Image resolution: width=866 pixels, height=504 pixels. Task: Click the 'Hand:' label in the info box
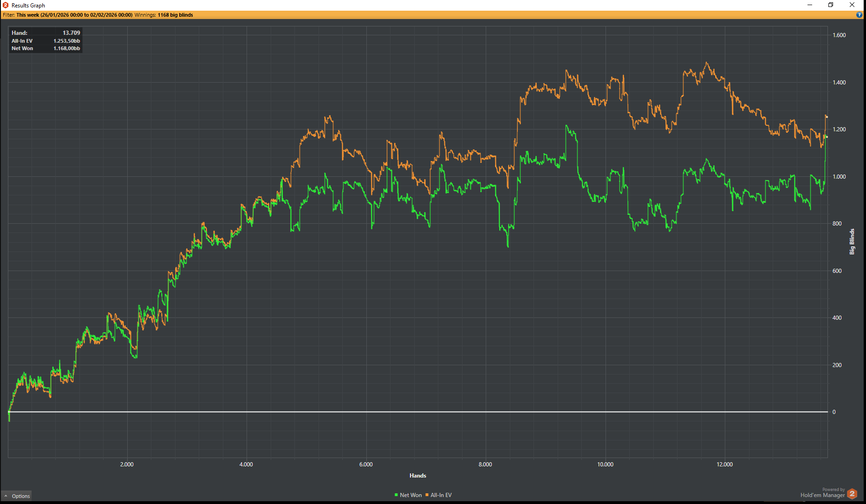click(x=20, y=33)
